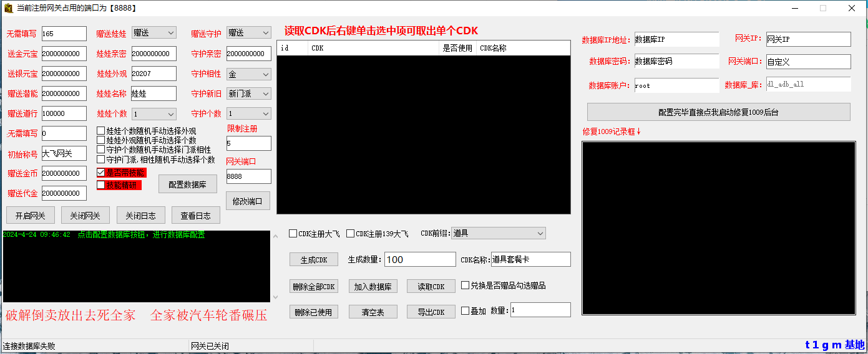The image size is (868, 354).
Task: Enable the 技能精研 checkbox
Action: [x=101, y=185]
